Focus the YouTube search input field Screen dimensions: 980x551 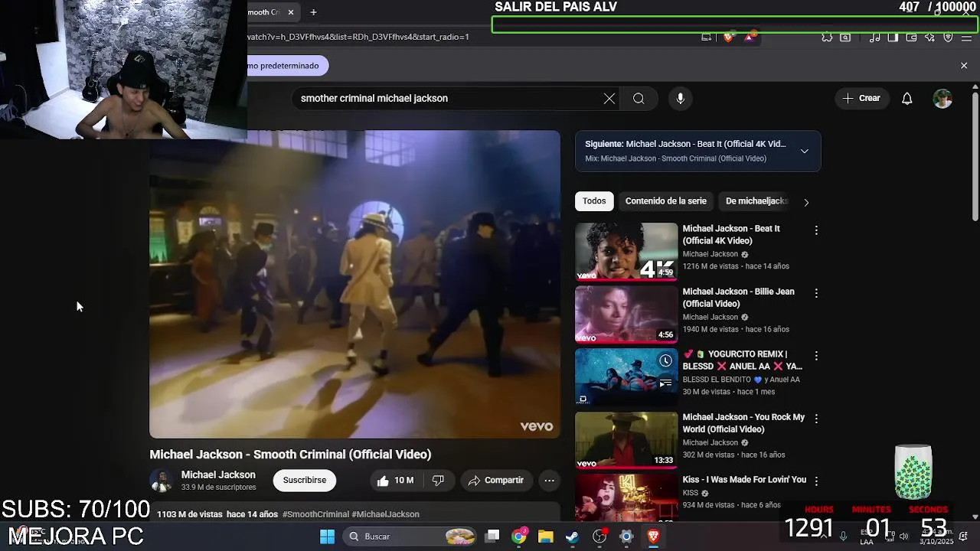(448, 98)
